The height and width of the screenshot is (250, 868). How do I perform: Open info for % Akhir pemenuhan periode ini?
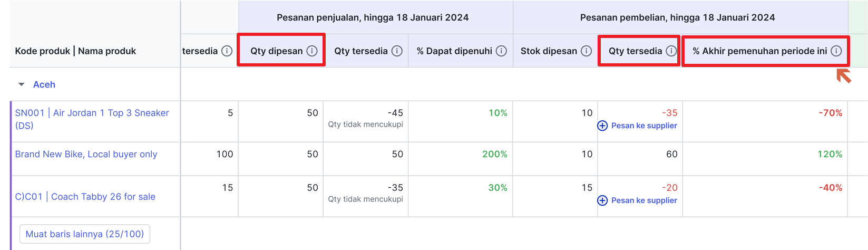pos(836,51)
